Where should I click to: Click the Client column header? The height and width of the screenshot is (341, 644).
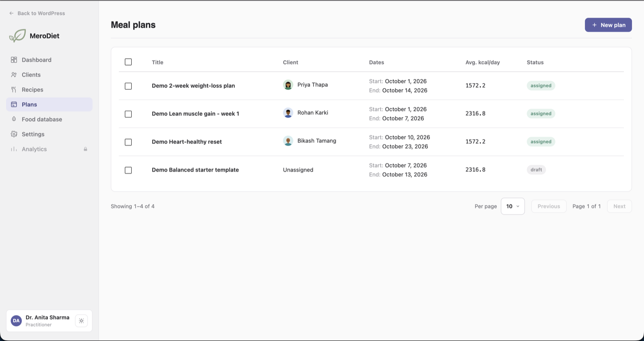(291, 62)
